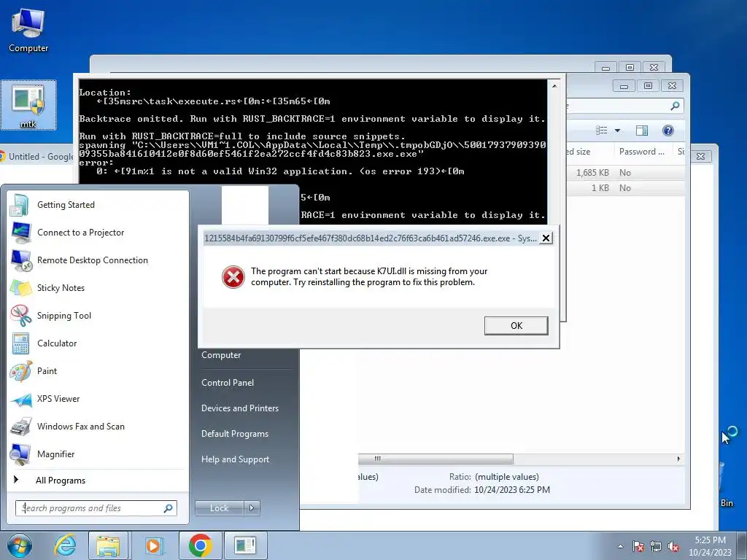Open Paint from Start menu
The image size is (747, 560).
pyautogui.click(x=98, y=371)
